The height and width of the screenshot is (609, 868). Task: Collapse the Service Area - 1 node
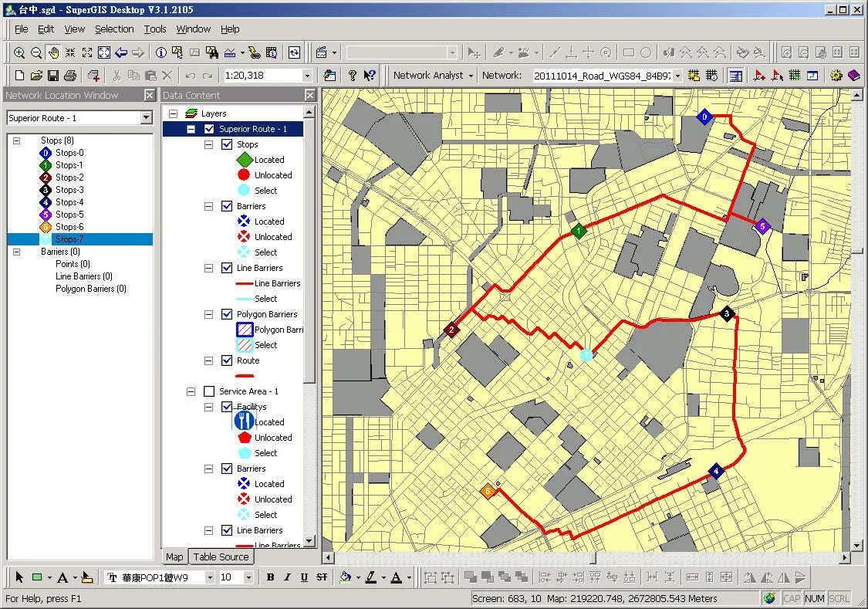click(x=191, y=391)
